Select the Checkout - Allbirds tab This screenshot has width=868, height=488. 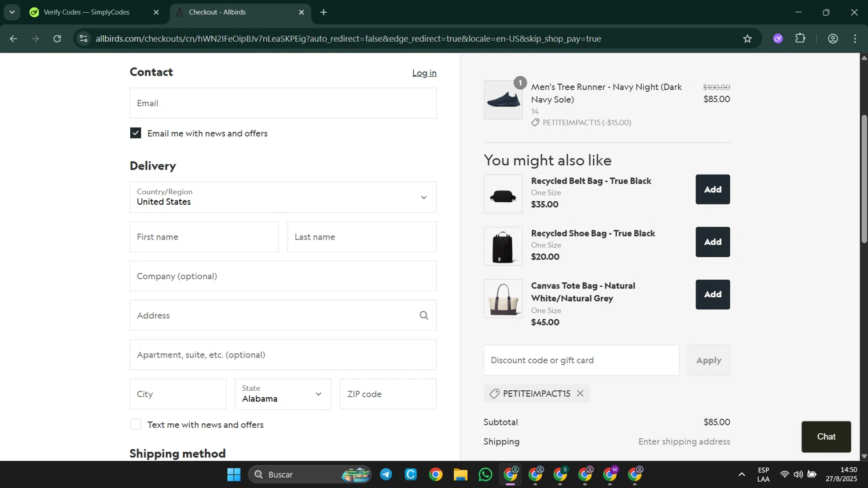point(217,12)
